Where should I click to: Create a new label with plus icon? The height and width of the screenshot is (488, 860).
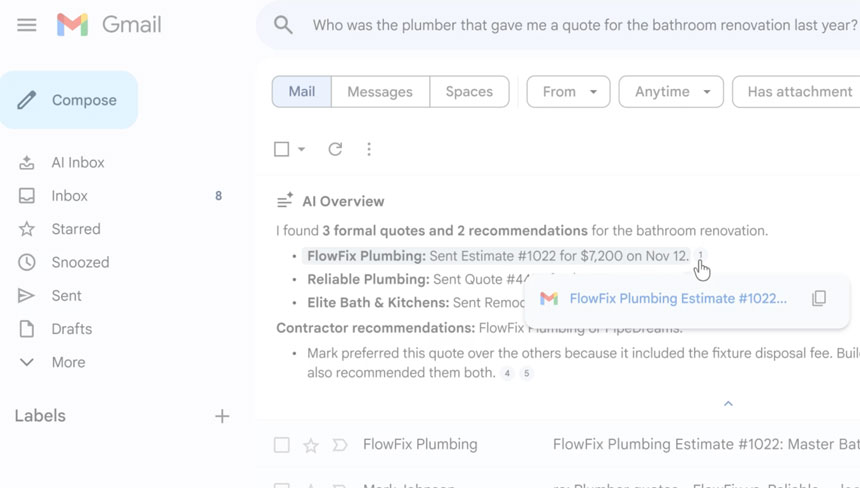(x=222, y=416)
